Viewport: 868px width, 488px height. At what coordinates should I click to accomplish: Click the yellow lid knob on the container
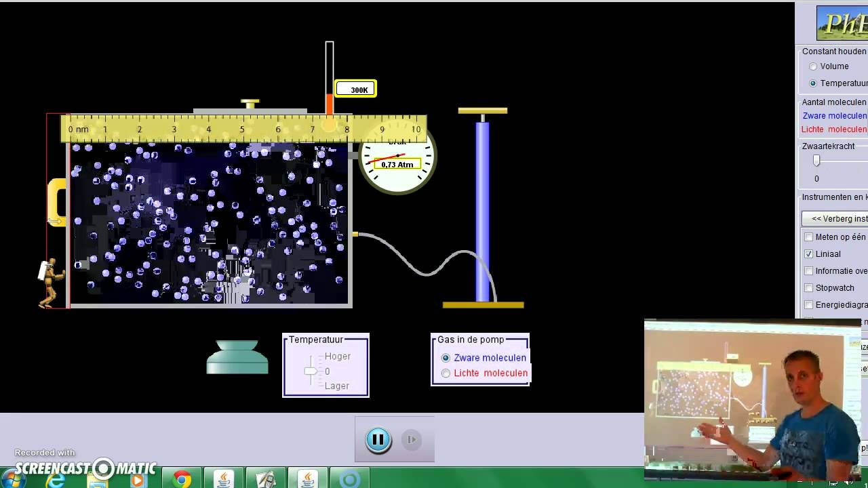250,104
